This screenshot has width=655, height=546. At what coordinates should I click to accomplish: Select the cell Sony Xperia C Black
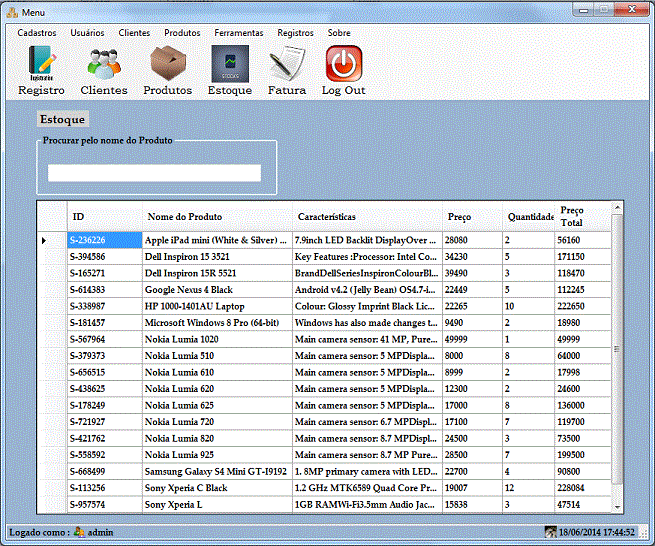point(217,488)
